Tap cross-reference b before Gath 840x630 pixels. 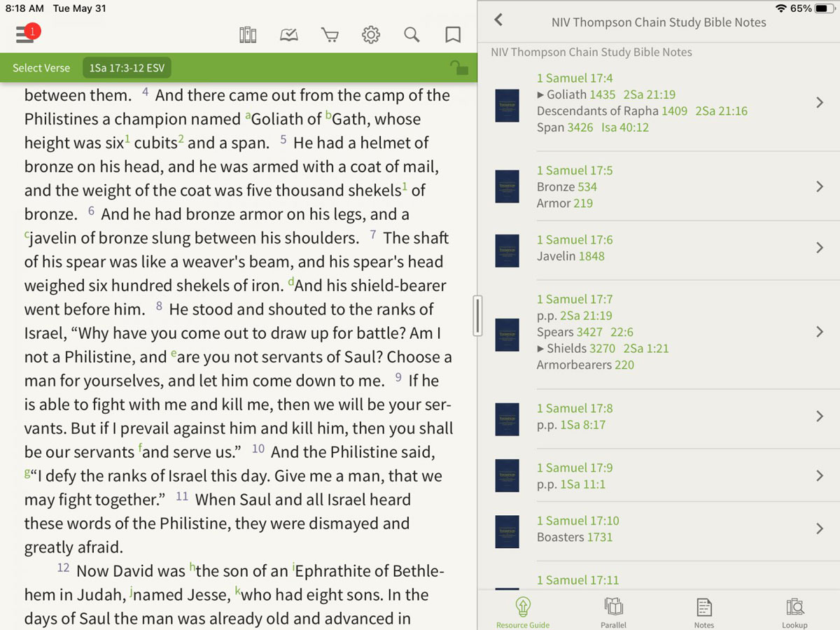(328, 114)
